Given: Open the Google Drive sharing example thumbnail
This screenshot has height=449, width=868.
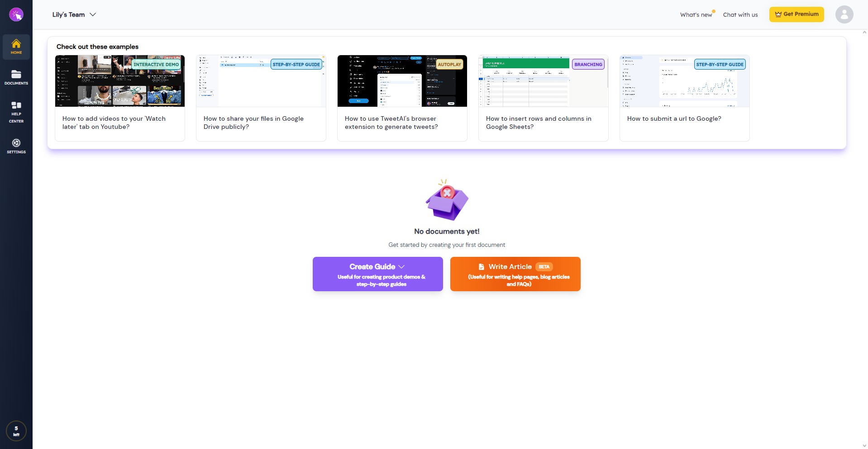Looking at the screenshot, I should tap(261, 81).
